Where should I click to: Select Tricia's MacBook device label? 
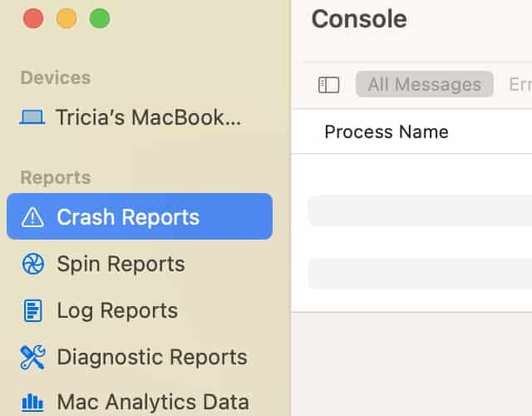point(149,117)
